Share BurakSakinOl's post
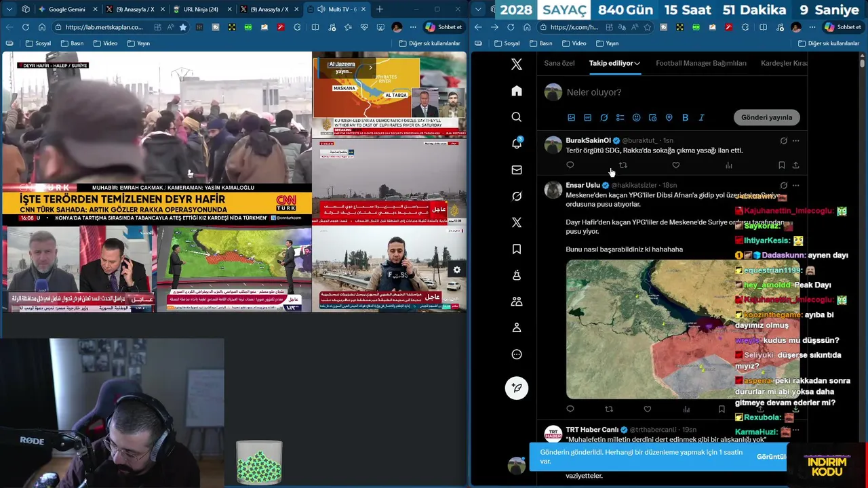The height and width of the screenshot is (488, 868). coord(795,165)
